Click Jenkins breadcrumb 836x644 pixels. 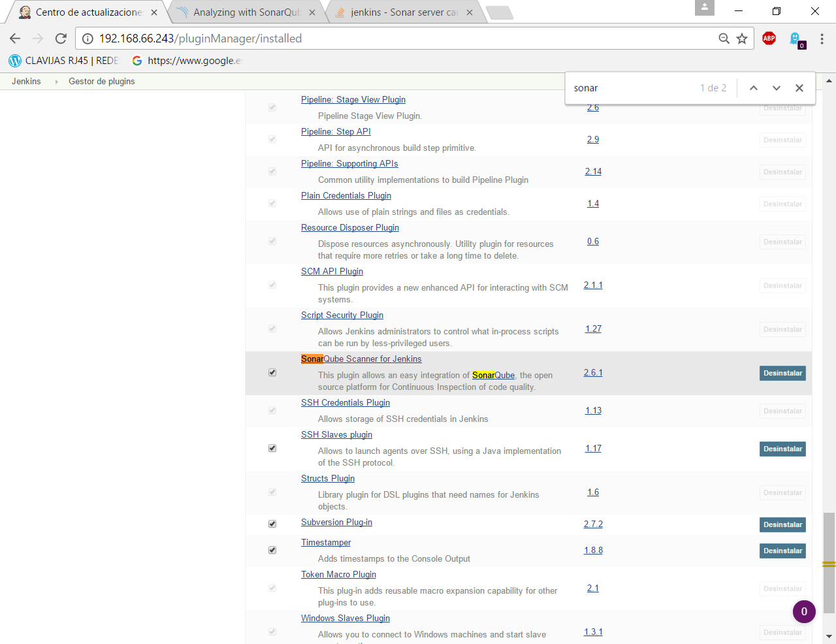26,81
